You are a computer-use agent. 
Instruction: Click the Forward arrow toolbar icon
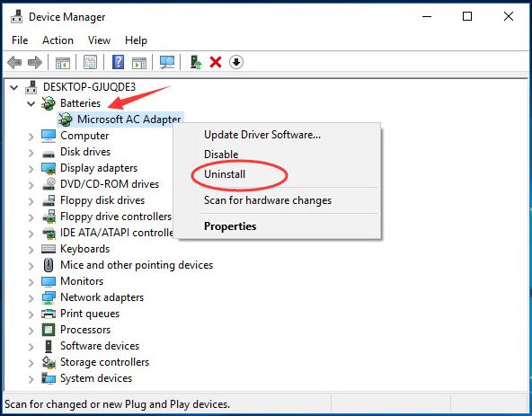pyautogui.click(x=35, y=62)
